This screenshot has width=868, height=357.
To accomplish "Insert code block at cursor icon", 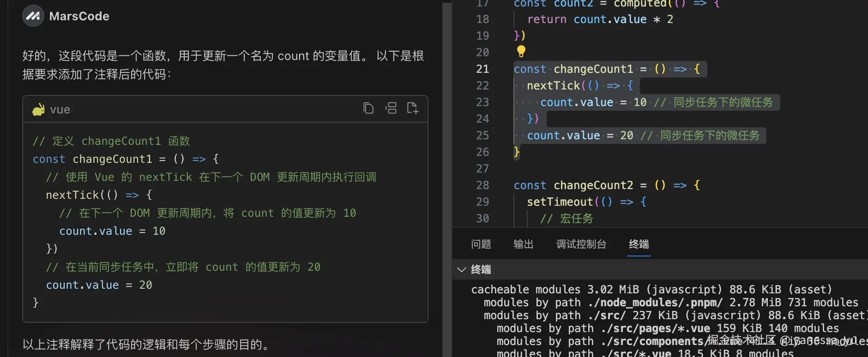I will point(391,108).
